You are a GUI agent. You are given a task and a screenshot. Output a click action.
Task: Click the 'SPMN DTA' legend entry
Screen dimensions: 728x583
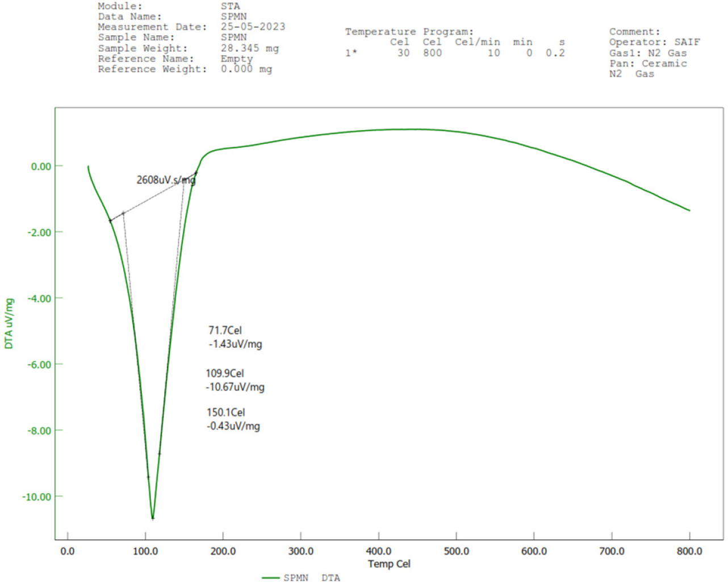(312, 578)
